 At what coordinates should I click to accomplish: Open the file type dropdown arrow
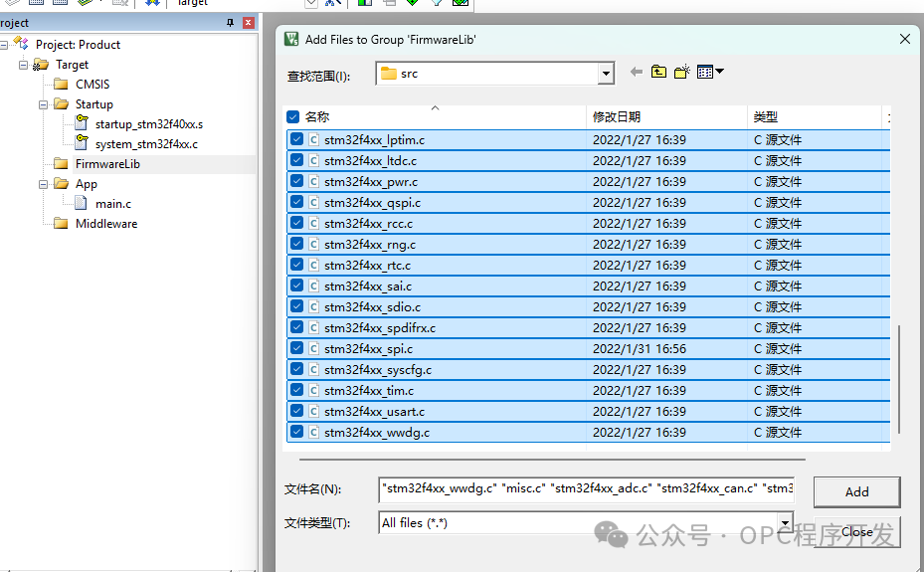785,522
